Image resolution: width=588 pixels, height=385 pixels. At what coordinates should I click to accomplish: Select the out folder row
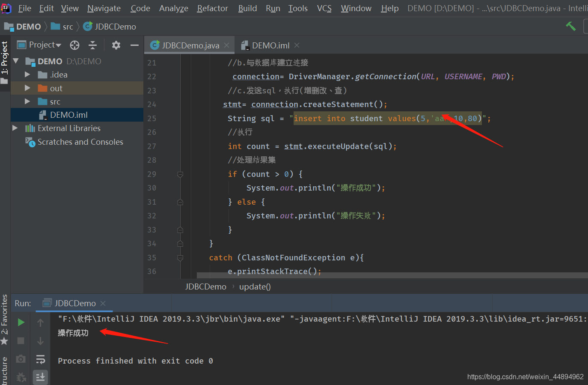[77, 88]
